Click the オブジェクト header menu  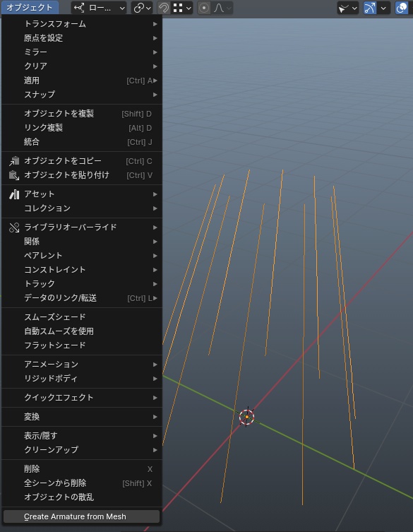(x=30, y=8)
